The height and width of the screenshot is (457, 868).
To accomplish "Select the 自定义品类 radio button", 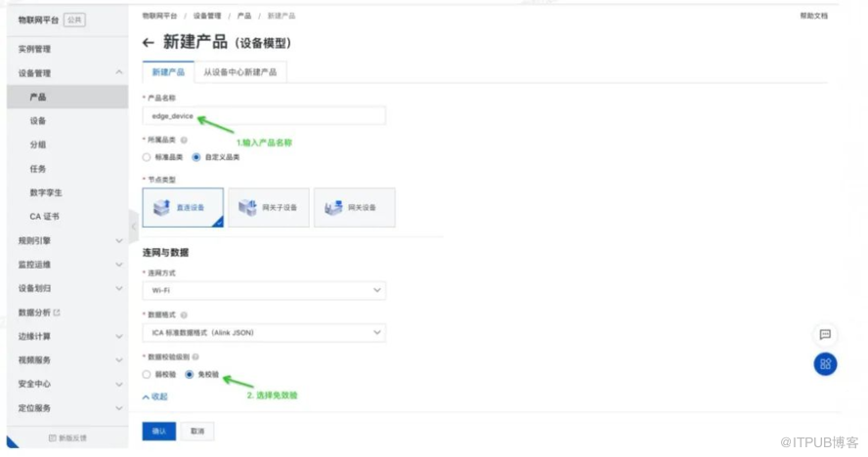I will [x=195, y=157].
